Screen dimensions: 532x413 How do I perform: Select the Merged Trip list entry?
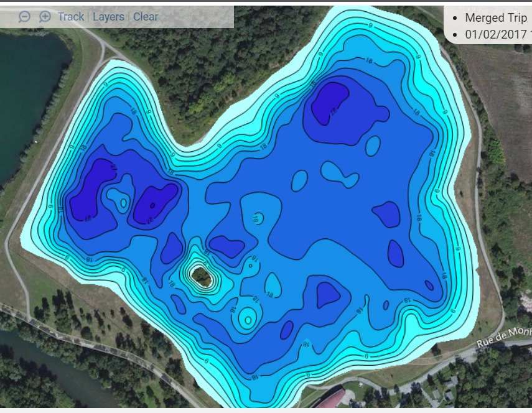click(x=496, y=17)
